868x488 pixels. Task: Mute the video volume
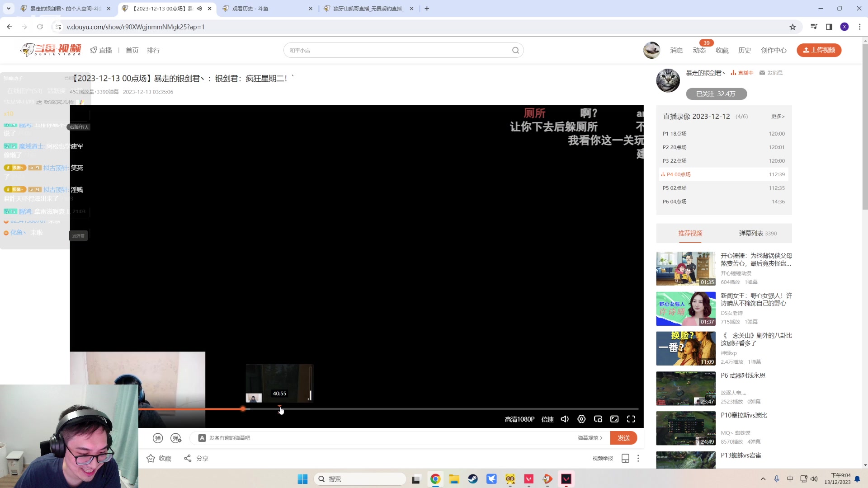click(565, 419)
